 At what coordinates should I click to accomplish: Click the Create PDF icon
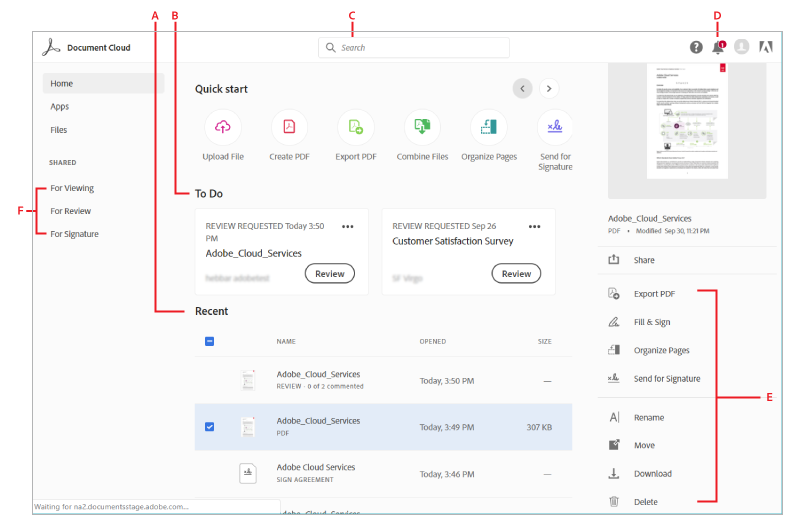288,127
